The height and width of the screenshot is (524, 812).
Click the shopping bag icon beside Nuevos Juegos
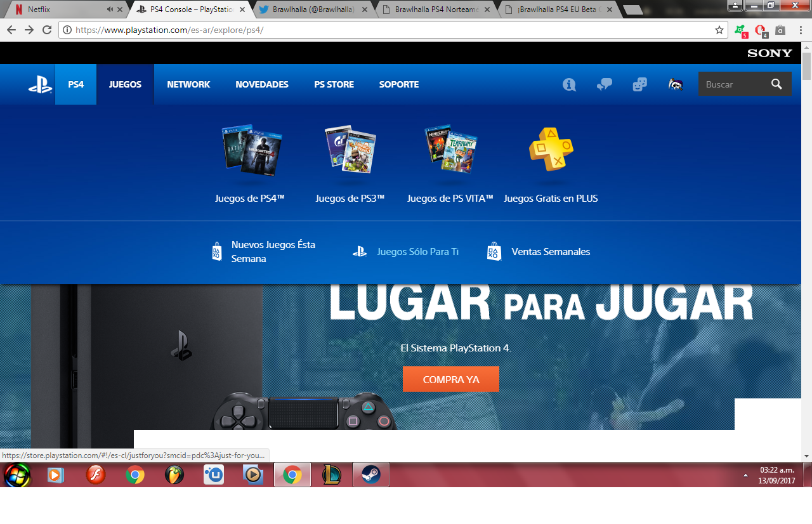pyautogui.click(x=217, y=252)
